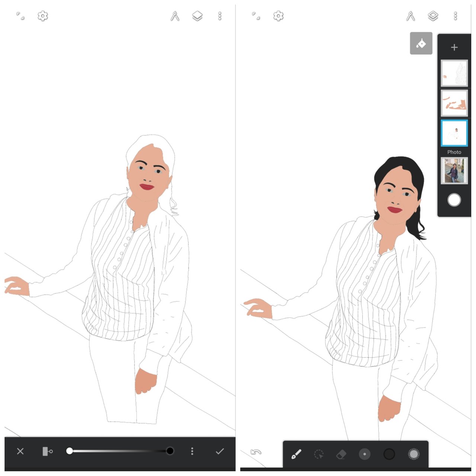Open settings gear in right screenshot
The image size is (476, 476).
[278, 16]
